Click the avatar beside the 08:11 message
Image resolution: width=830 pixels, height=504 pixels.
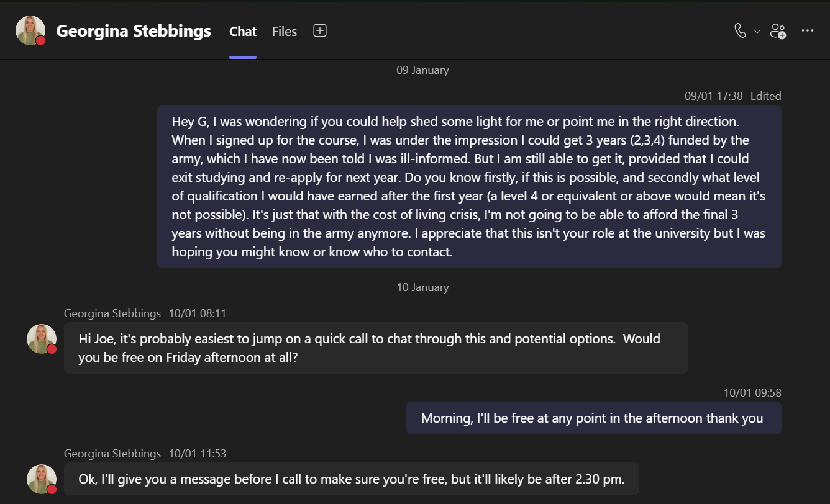[x=42, y=339]
